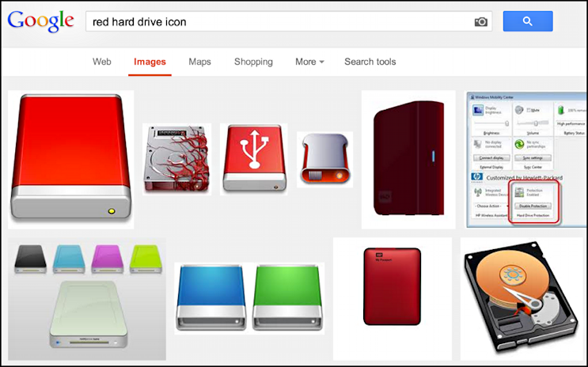Select the Images tab
The height and width of the screenshot is (367, 588).
[150, 62]
